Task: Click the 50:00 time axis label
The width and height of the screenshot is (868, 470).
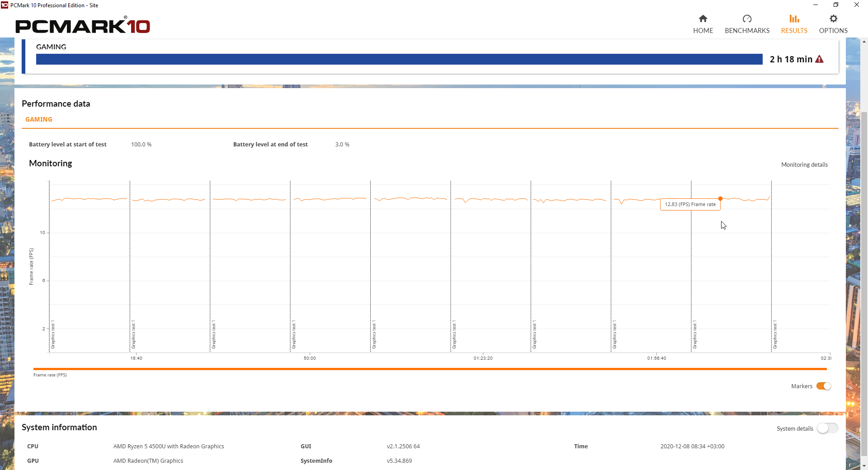Action: (x=310, y=358)
